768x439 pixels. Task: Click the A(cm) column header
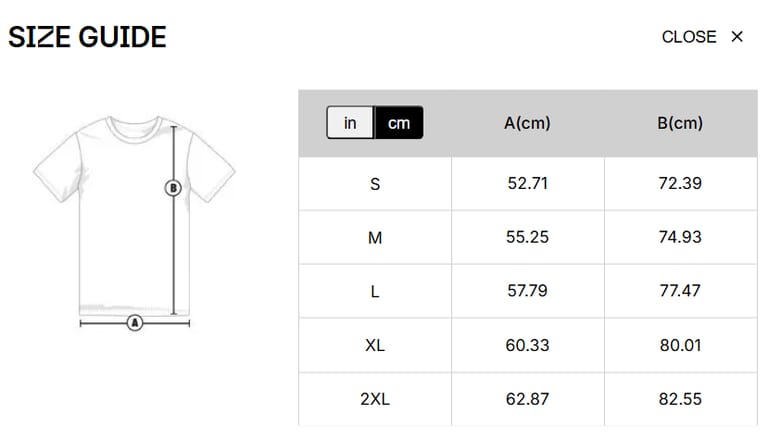click(x=527, y=123)
